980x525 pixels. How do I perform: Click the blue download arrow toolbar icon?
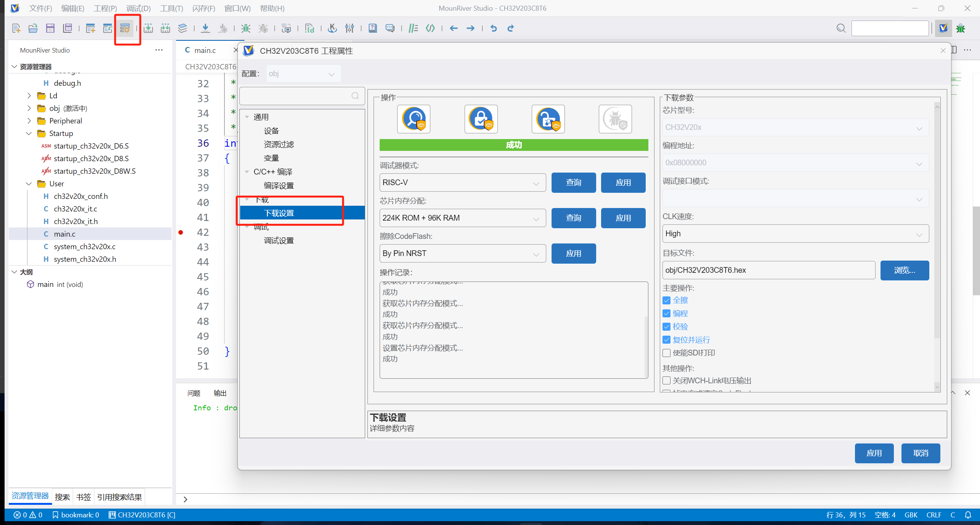(205, 28)
